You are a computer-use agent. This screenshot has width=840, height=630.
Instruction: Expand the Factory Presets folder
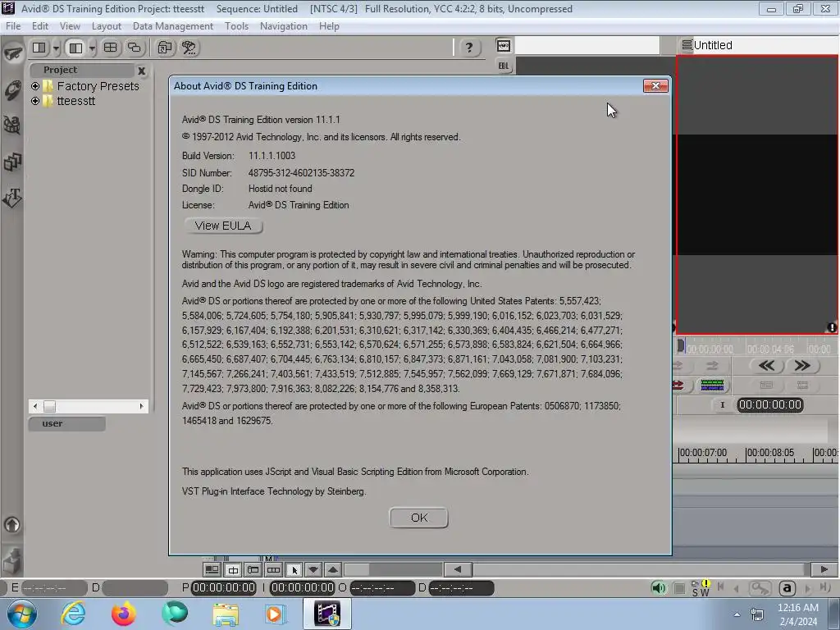[35, 86]
